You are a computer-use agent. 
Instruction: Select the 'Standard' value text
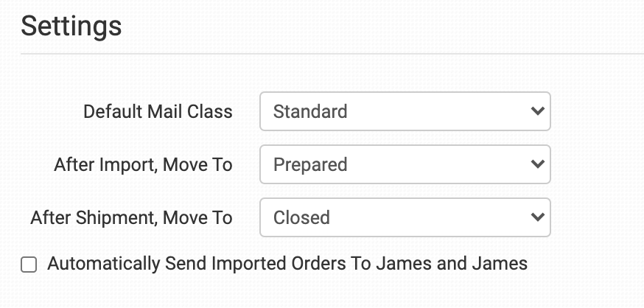310,112
